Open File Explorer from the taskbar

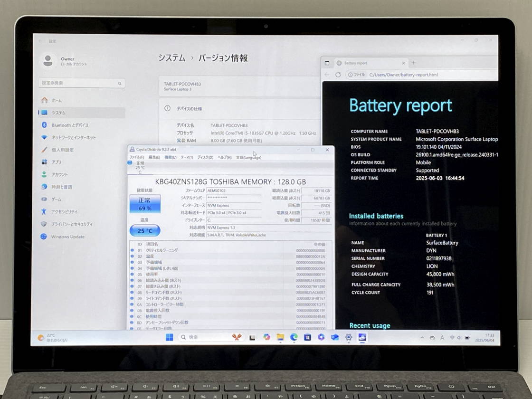coord(280,337)
